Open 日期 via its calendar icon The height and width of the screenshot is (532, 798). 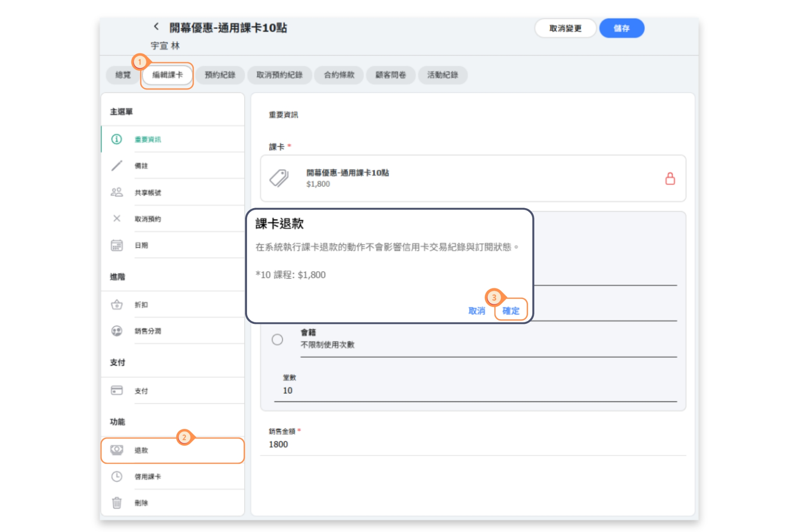(117, 245)
